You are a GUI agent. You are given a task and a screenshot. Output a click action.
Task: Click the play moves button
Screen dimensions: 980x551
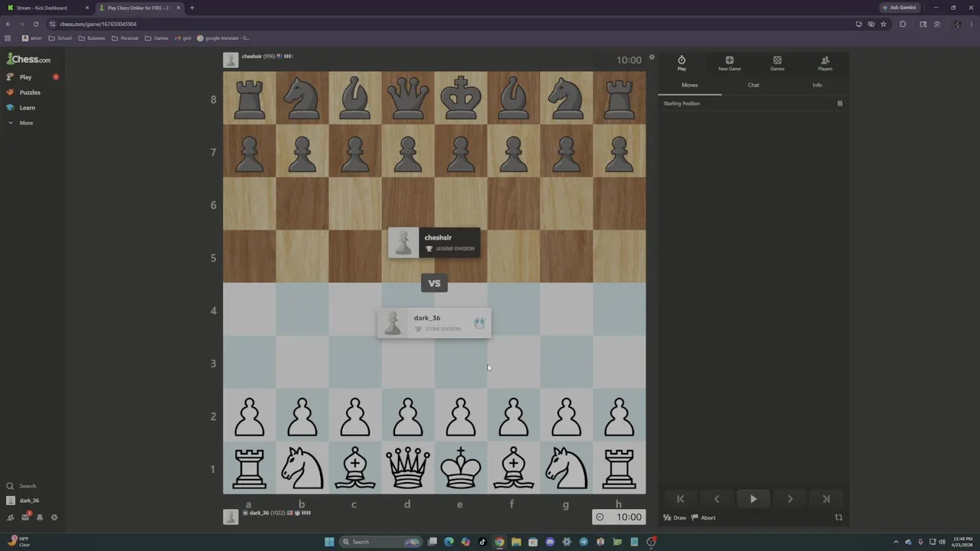click(x=753, y=499)
